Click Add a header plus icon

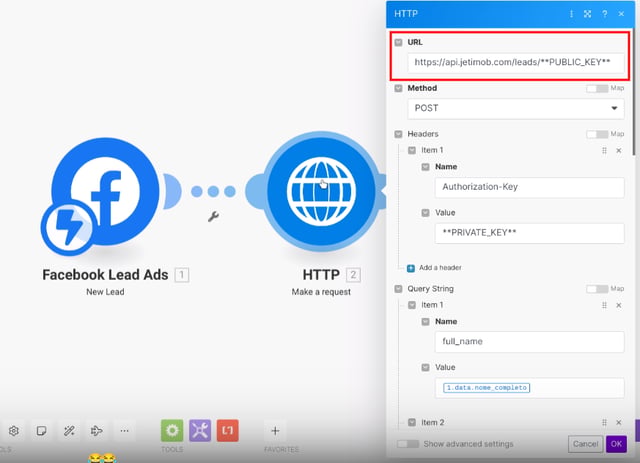[x=411, y=268]
